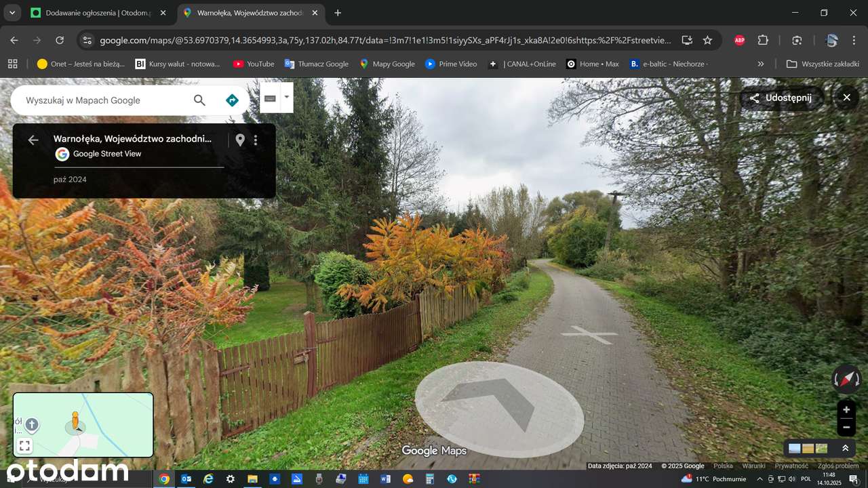The width and height of the screenshot is (868, 488).
Task: Expand the minimap to fullscreen
Action: click(x=24, y=446)
